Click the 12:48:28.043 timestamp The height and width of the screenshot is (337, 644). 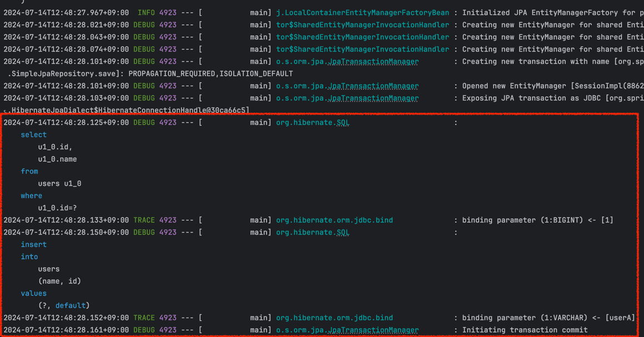(x=66, y=37)
